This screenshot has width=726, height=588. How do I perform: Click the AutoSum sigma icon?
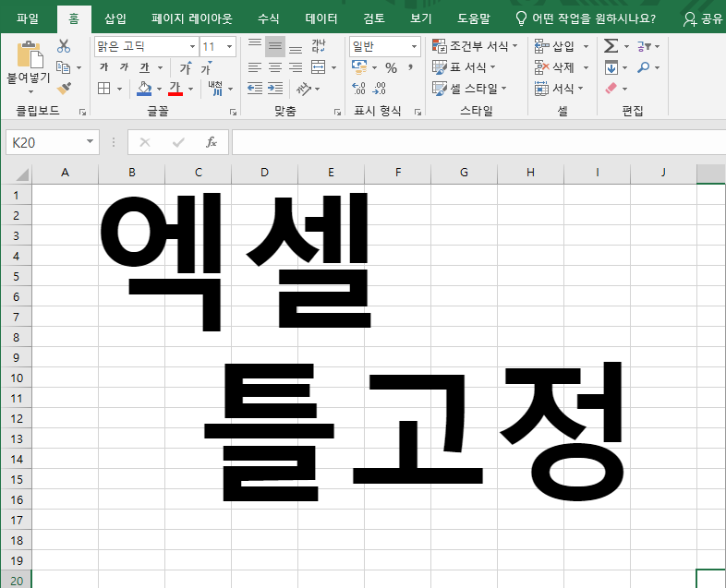tap(611, 46)
